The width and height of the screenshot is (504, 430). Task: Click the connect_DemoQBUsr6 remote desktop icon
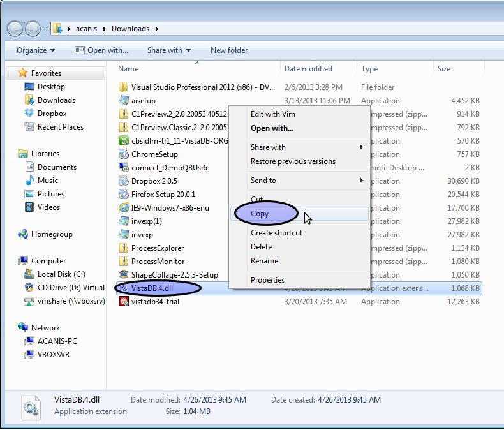point(123,167)
